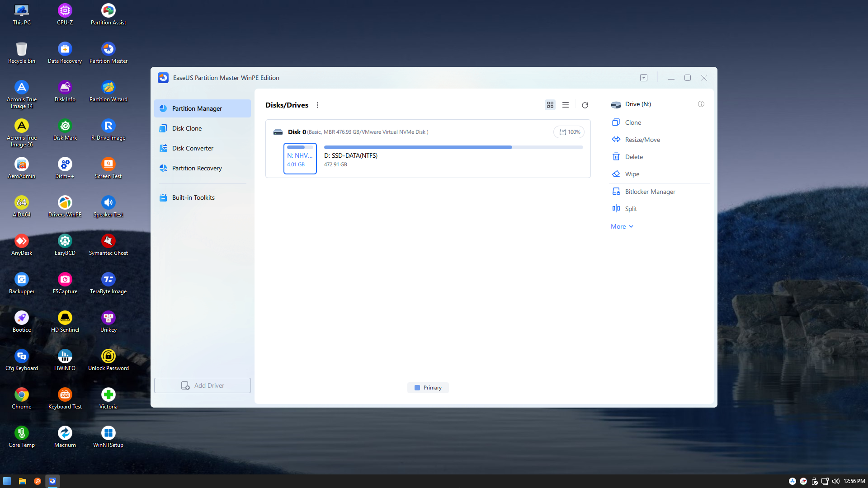Open File Explorer from taskbar

click(x=22, y=481)
